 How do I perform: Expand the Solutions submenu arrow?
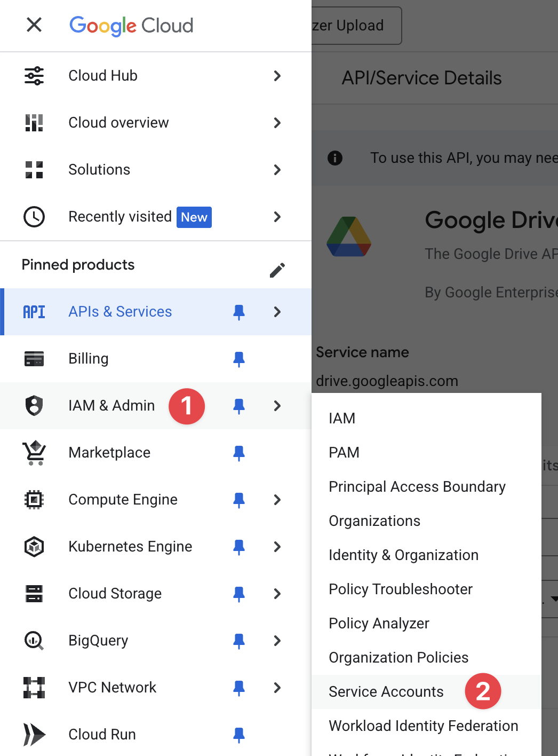click(x=277, y=170)
